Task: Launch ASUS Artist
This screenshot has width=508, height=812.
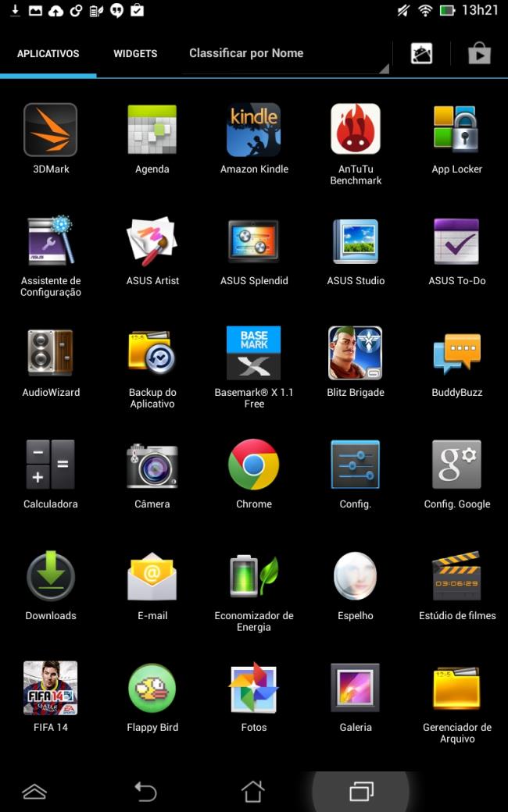Action: coord(152,241)
